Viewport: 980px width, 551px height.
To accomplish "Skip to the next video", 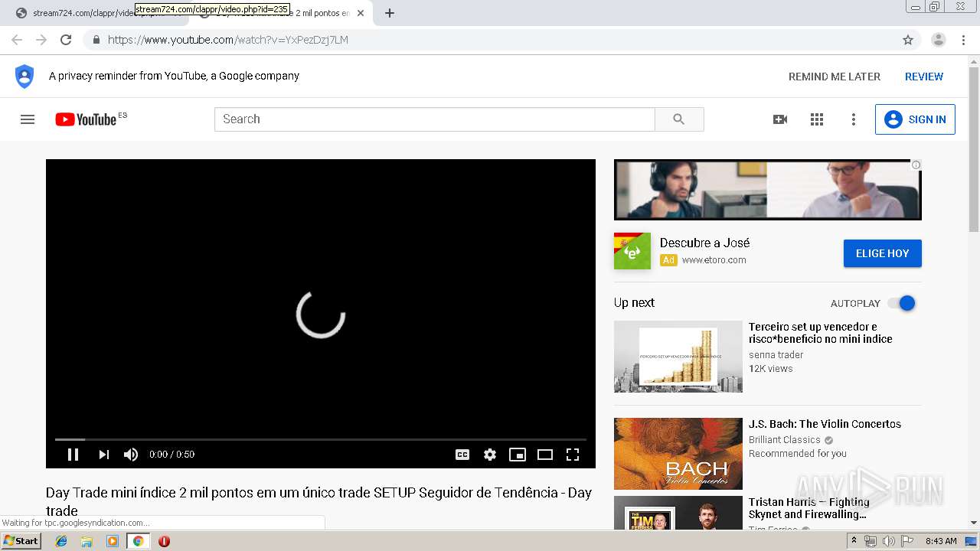I will click(x=103, y=455).
